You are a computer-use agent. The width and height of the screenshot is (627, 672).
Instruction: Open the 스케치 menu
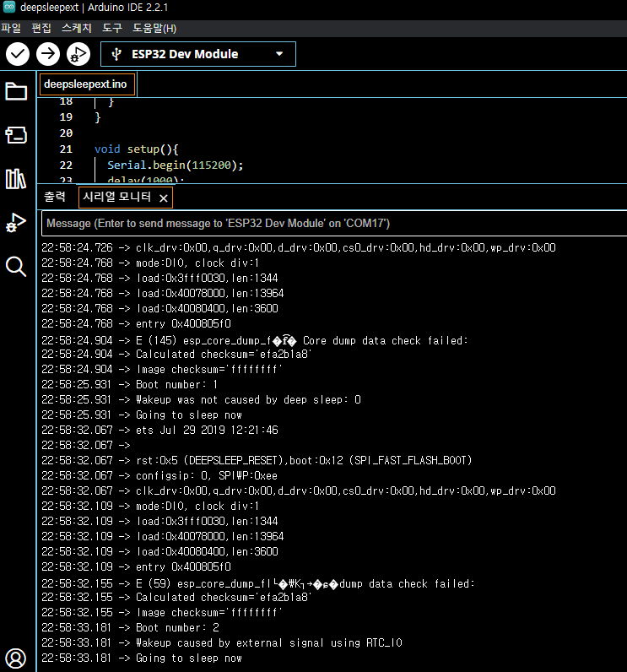[x=77, y=29]
